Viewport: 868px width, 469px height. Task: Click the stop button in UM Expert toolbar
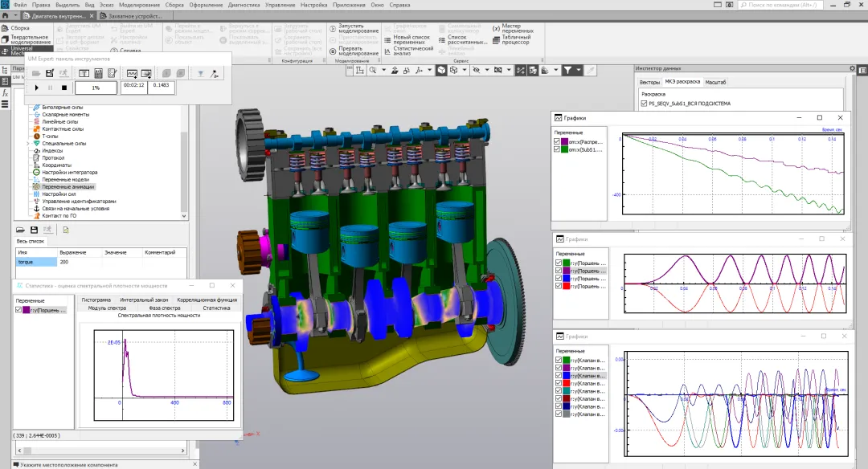tap(65, 88)
